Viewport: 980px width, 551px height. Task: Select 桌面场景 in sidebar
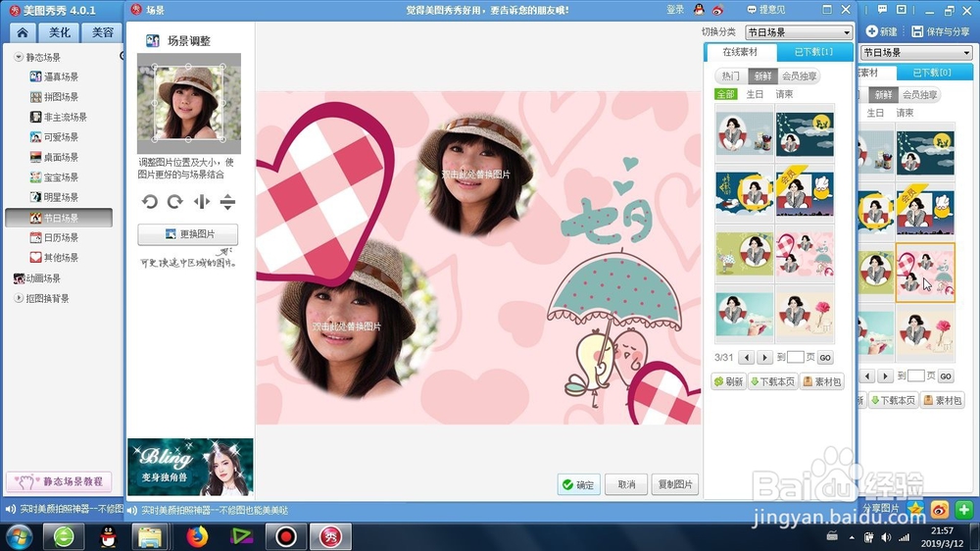point(54,157)
